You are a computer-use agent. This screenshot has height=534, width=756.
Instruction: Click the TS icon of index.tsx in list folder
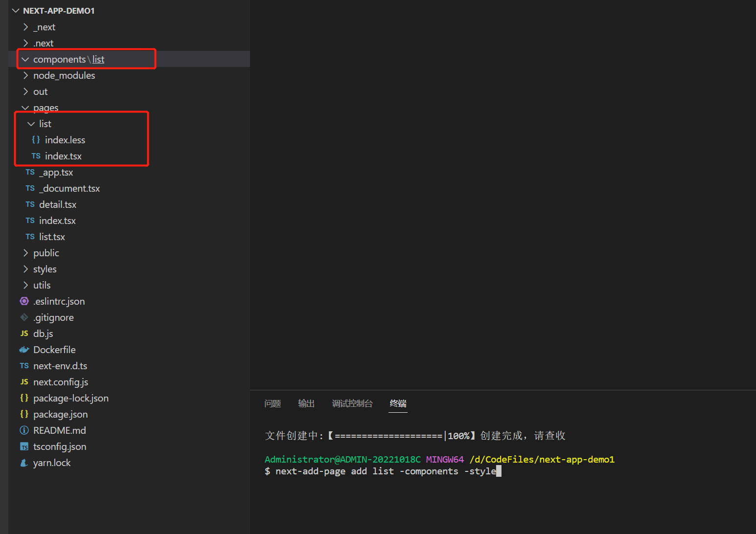tap(36, 156)
